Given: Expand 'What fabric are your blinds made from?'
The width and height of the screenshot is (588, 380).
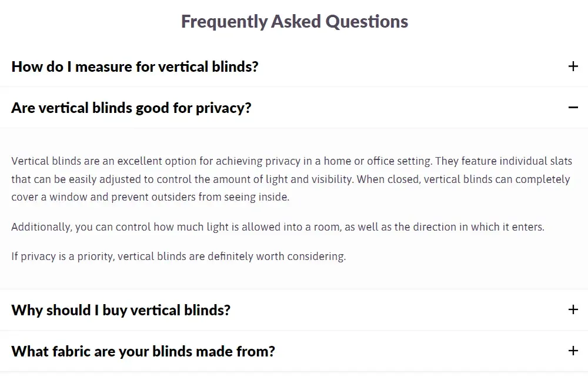Looking at the screenshot, I should point(142,351).
